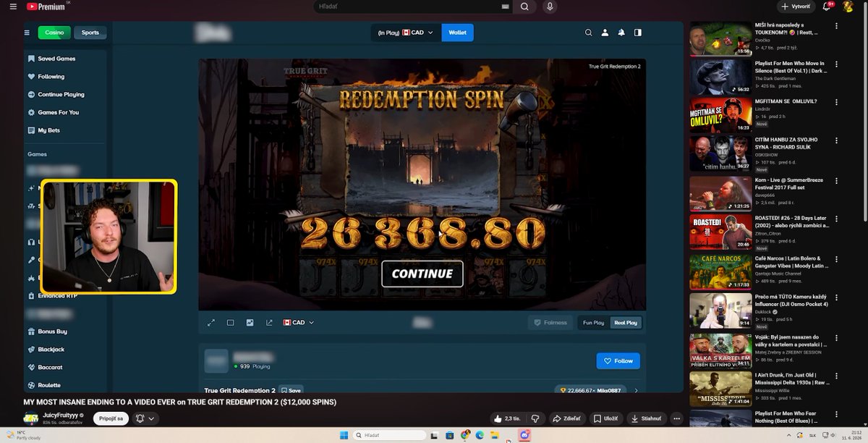Open YouTube notifications bell
This screenshot has height=443, width=868.
tap(827, 7)
